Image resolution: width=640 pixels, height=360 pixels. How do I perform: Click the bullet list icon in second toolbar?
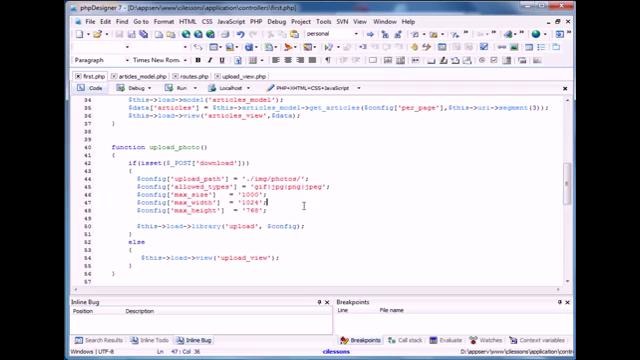tap(541, 47)
